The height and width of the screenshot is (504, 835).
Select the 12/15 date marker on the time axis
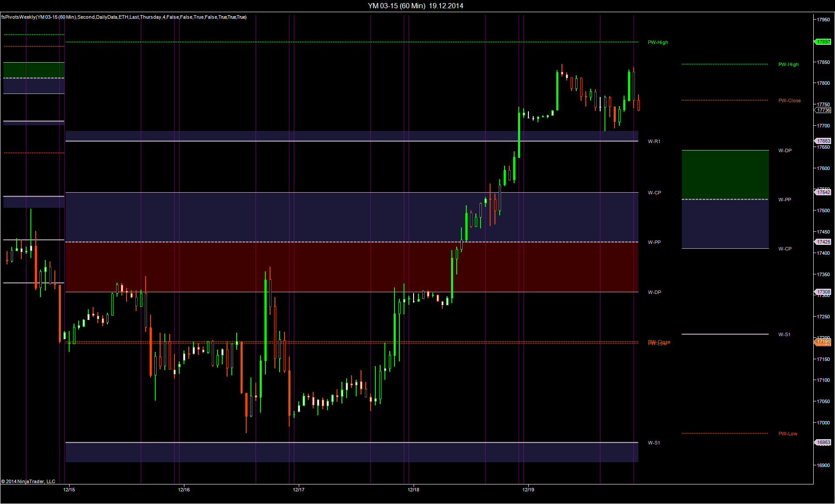pyautogui.click(x=69, y=490)
